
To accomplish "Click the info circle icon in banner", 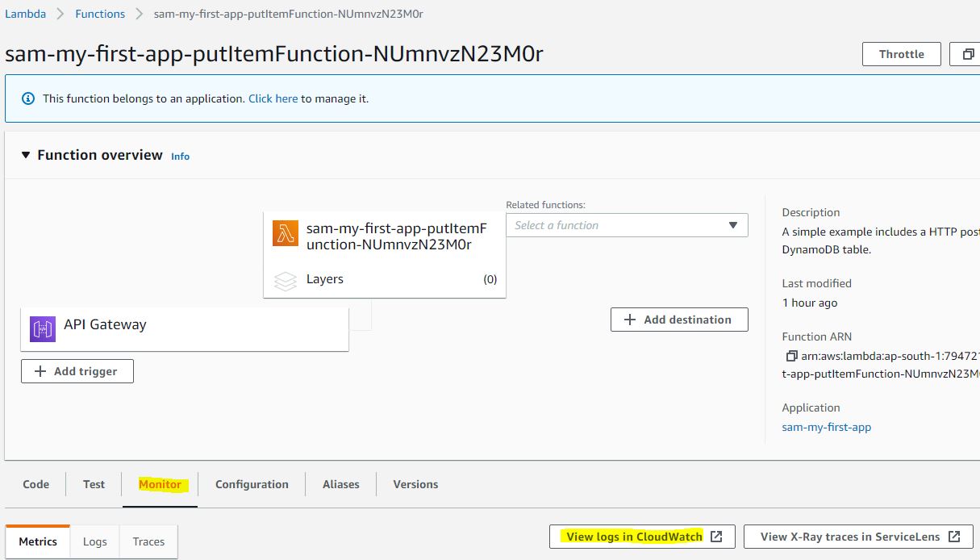I will [28, 98].
